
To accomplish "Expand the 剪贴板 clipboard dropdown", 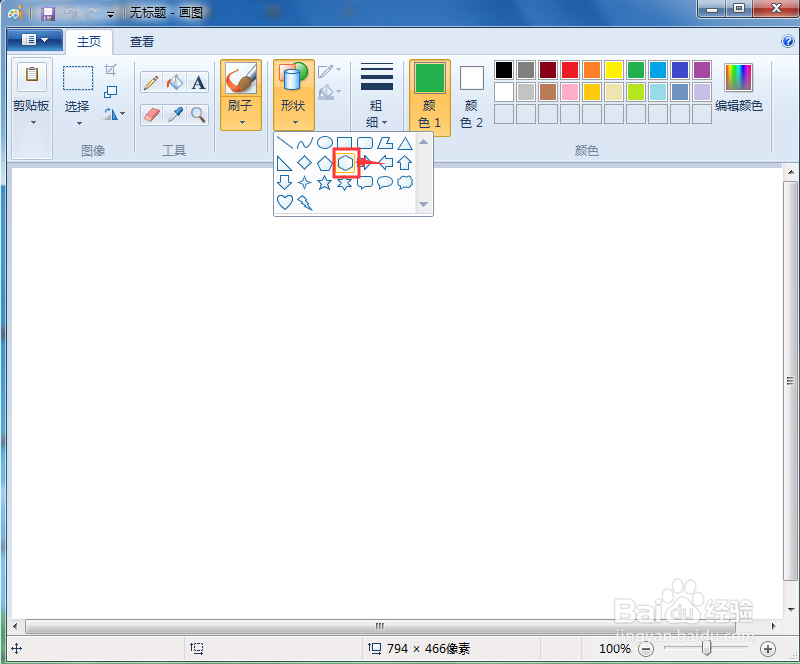I will (x=33, y=122).
